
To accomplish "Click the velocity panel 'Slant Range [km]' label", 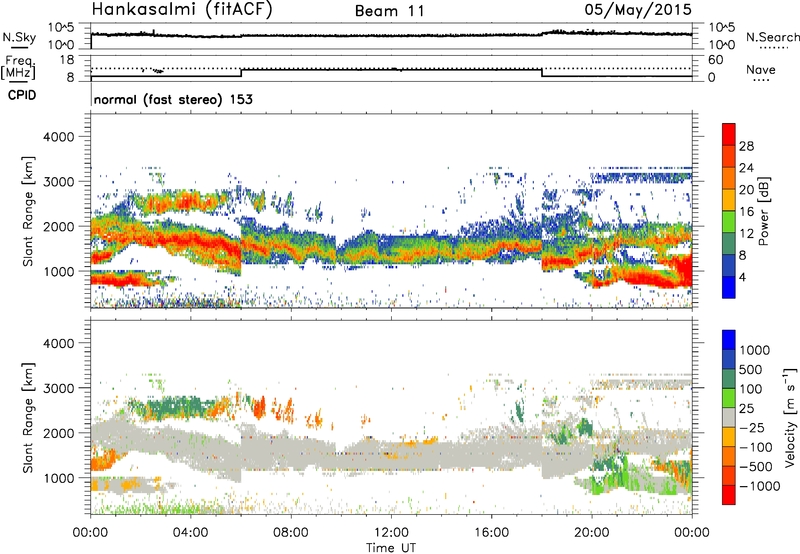I will click(x=28, y=417).
